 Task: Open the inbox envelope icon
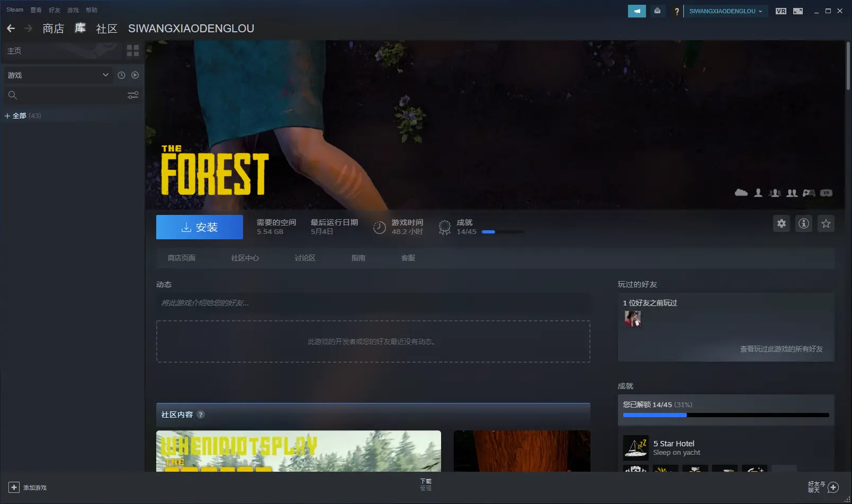657,11
